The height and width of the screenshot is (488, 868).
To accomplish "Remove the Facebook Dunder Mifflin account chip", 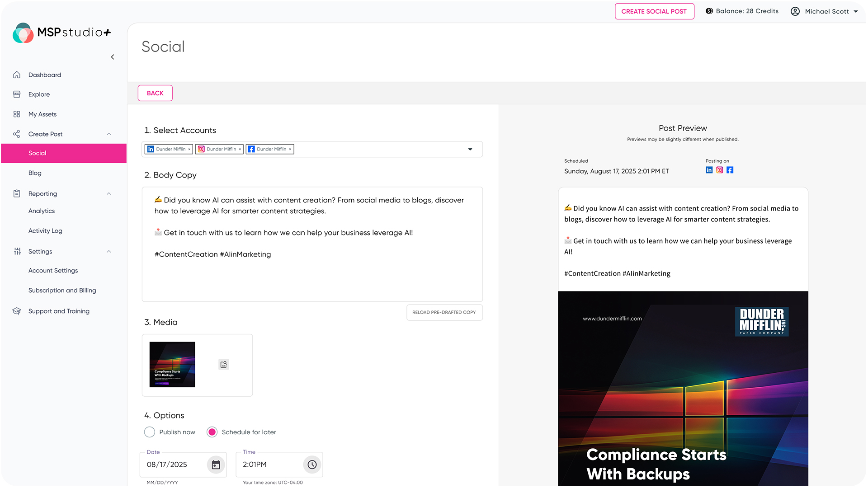I will pos(290,149).
